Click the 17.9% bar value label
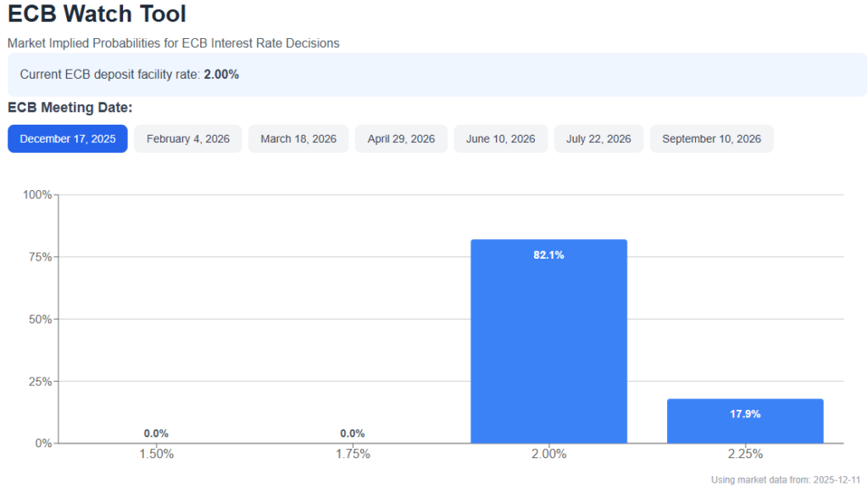The image size is (868, 487). click(x=745, y=414)
